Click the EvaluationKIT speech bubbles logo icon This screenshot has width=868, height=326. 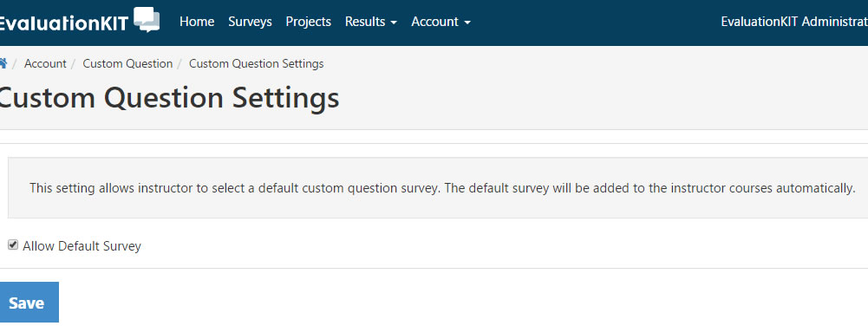click(147, 20)
